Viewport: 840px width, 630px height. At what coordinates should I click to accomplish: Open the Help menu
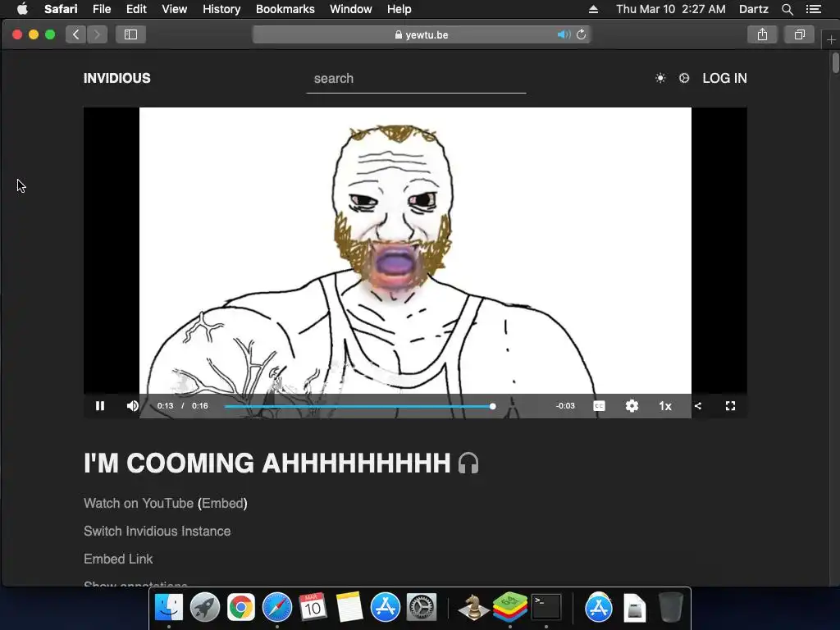[399, 9]
